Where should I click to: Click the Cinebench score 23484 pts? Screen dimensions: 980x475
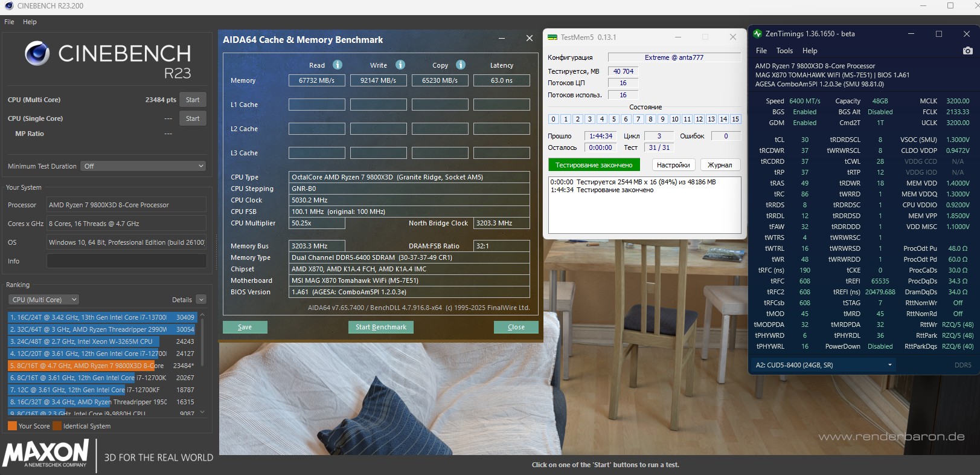(x=161, y=100)
